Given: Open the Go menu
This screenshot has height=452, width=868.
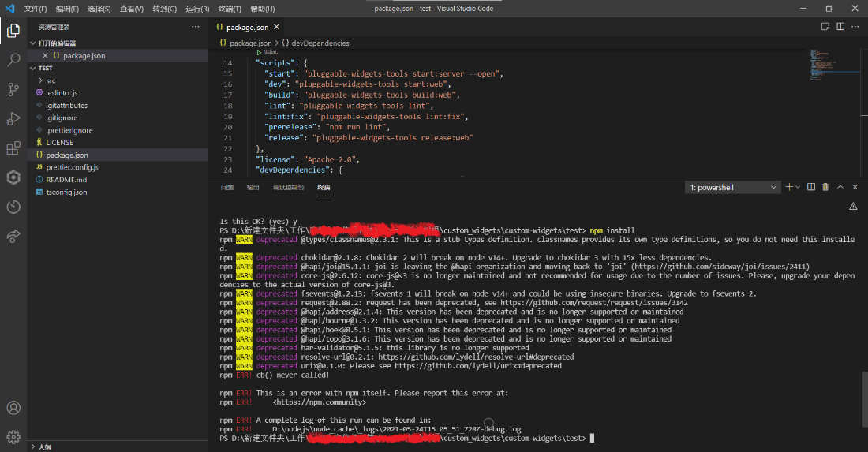Looking at the screenshot, I should [x=164, y=9].
